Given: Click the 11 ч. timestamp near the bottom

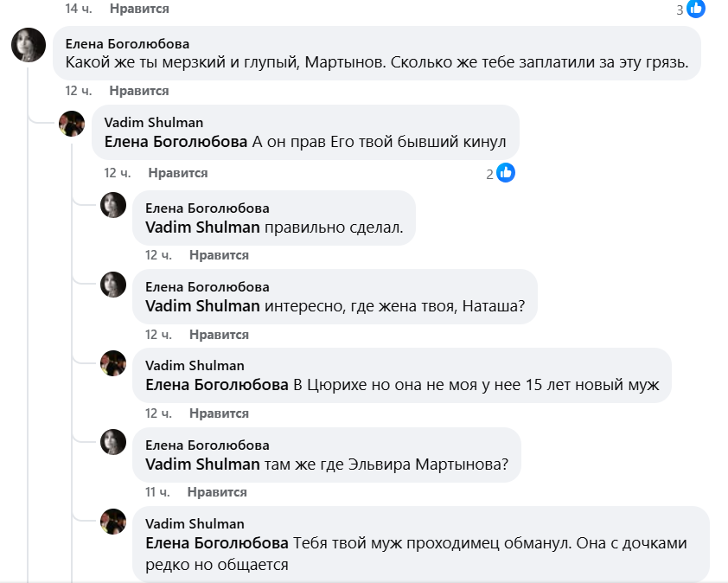Looking at the screenshot, I should [x=157, y=491].
